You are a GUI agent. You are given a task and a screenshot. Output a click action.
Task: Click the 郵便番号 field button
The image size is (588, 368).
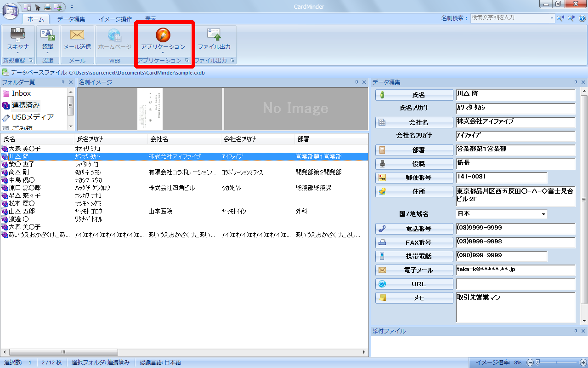tap(414, 178)
